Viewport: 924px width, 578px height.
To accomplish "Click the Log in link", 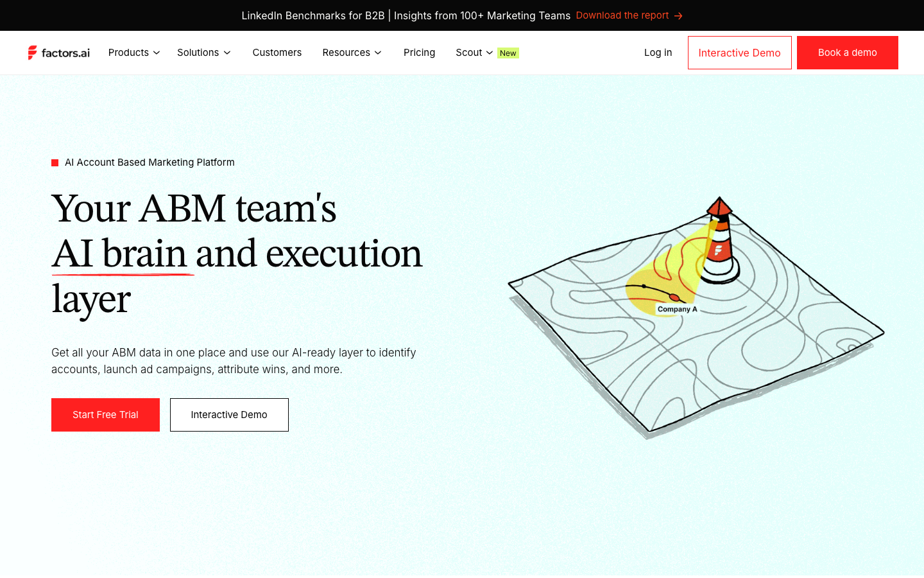I will (x=658, y=53).
